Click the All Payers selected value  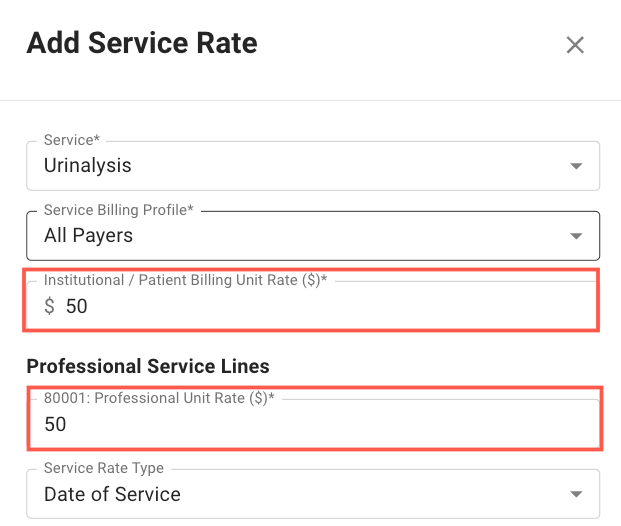(88, 236)
